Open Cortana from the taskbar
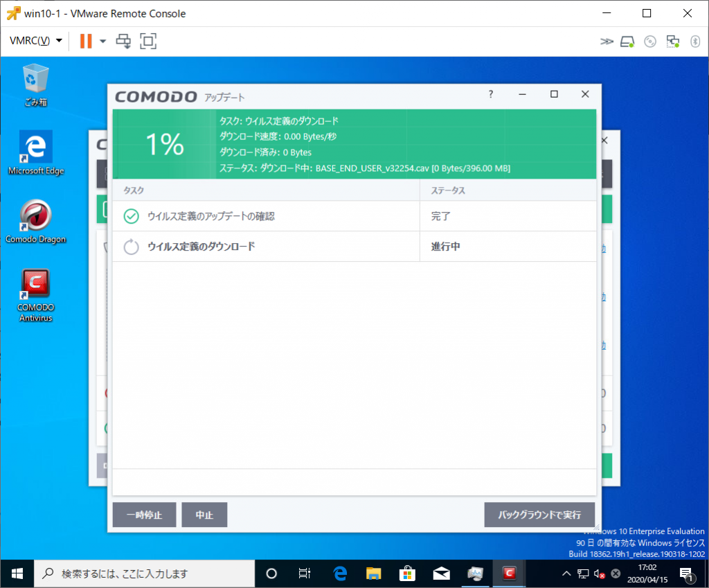This screenshot has width=709, height=588. pos(271,573)
